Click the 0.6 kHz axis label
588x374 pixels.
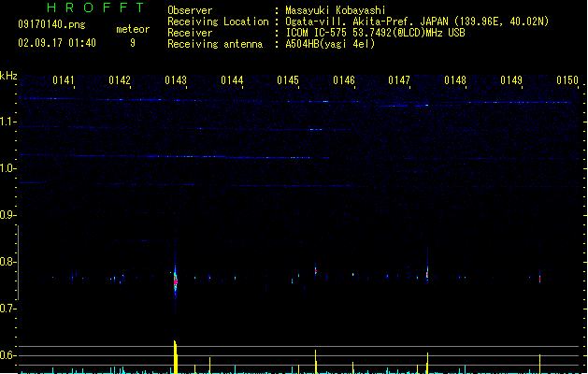[x=7, y=355]
